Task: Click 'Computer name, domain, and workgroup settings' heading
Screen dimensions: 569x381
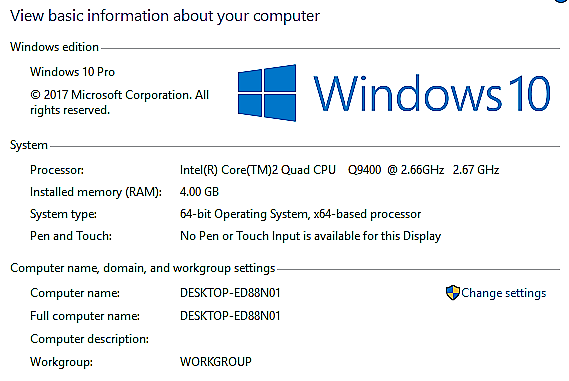Action: click(x=143, y=268)
